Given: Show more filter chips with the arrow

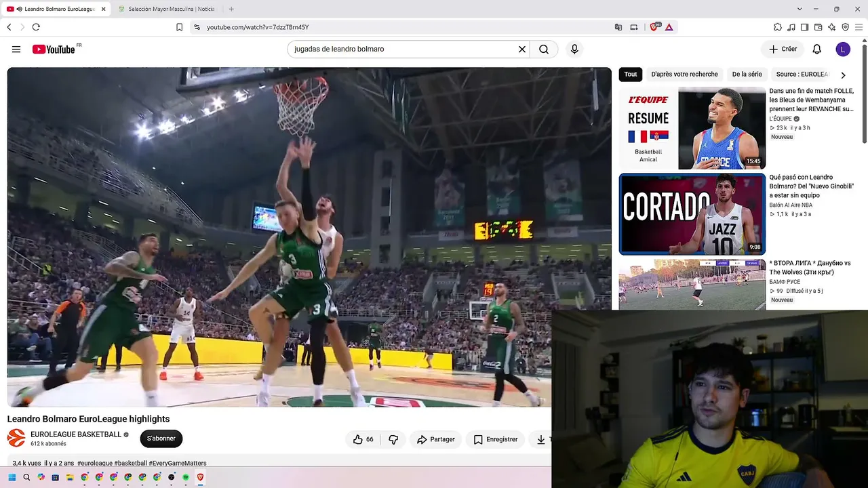Looking at the screenshot, I should click(843, 75).
